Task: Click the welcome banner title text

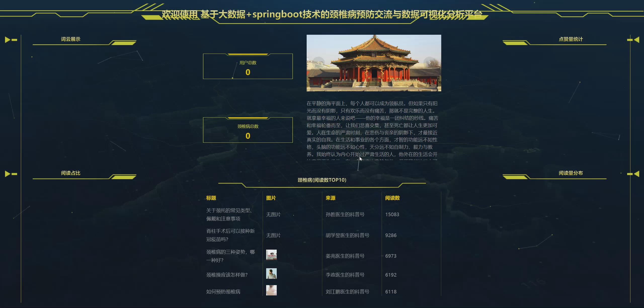Action: 322,15
